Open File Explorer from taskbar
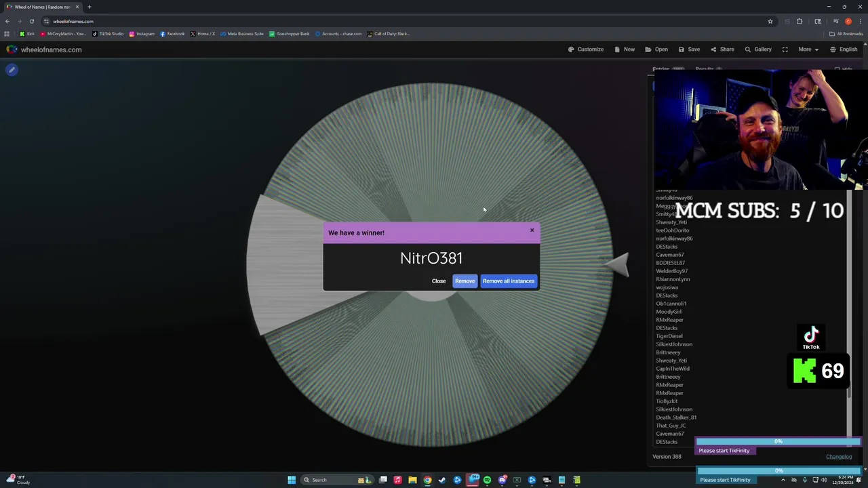868x488 pixels. tap(412, 480)
